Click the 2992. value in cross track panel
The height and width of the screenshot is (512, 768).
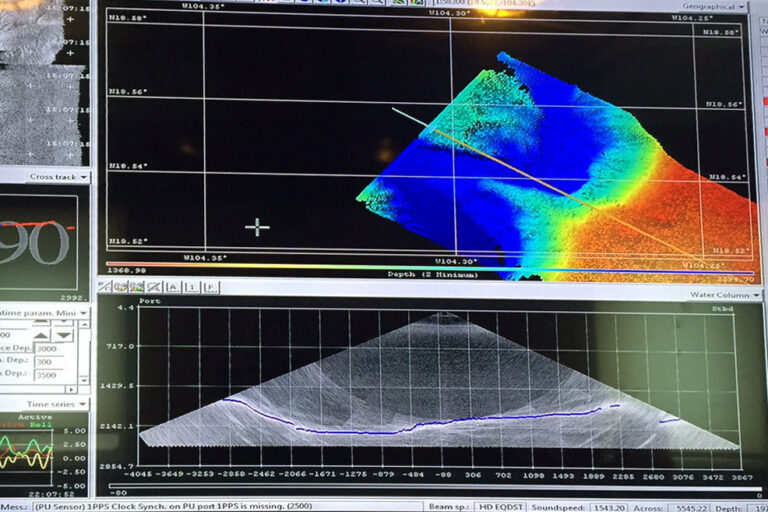coord(73,297)
